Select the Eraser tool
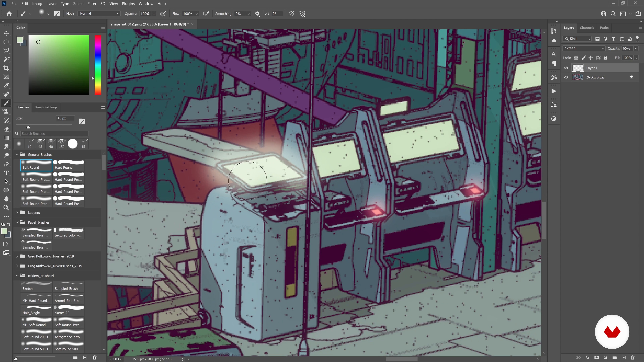The width and height of the screenshot is (644, 362). click(7, 129)
